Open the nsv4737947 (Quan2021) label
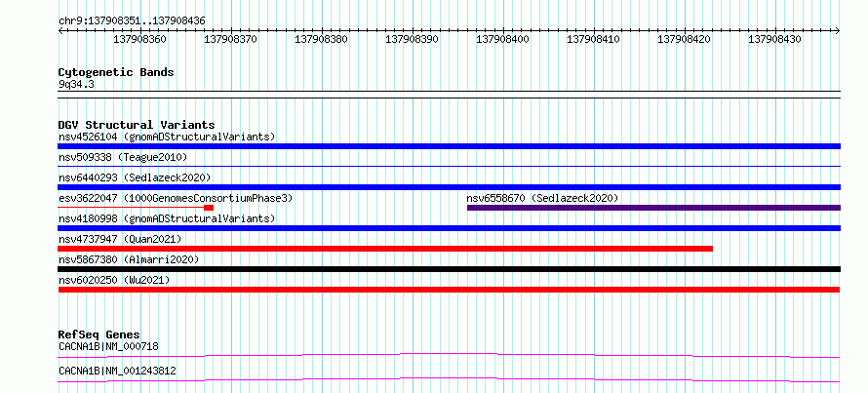Image resolution: width=868 pixels, height=393 pixels. pos(120,239)
